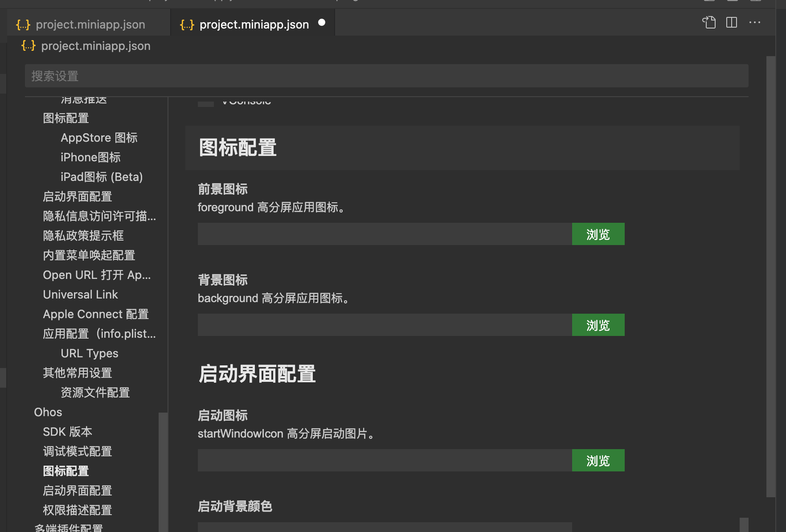Click the foreground icon path input field
This screenshot has width=786, height=532.
[385, 234]
